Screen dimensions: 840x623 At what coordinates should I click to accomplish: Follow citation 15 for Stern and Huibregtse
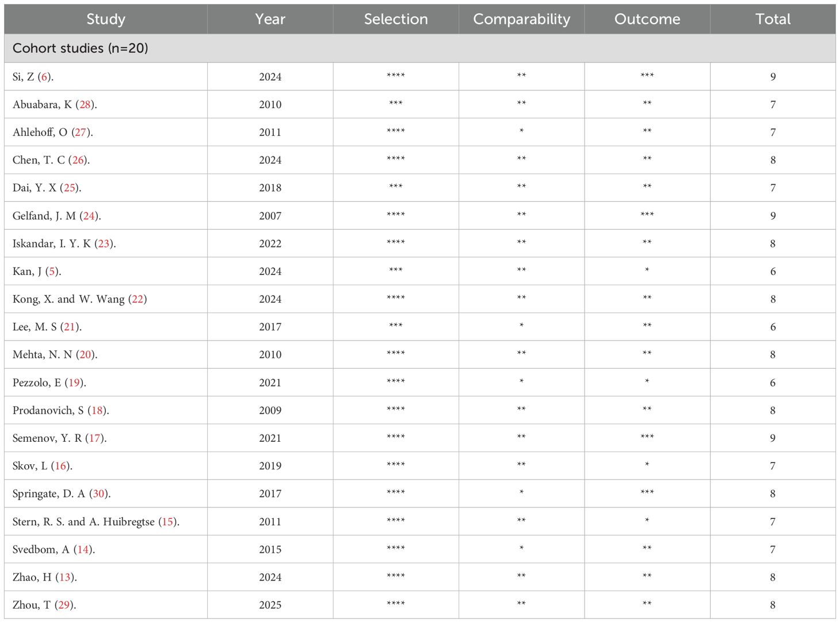(167, 522)
